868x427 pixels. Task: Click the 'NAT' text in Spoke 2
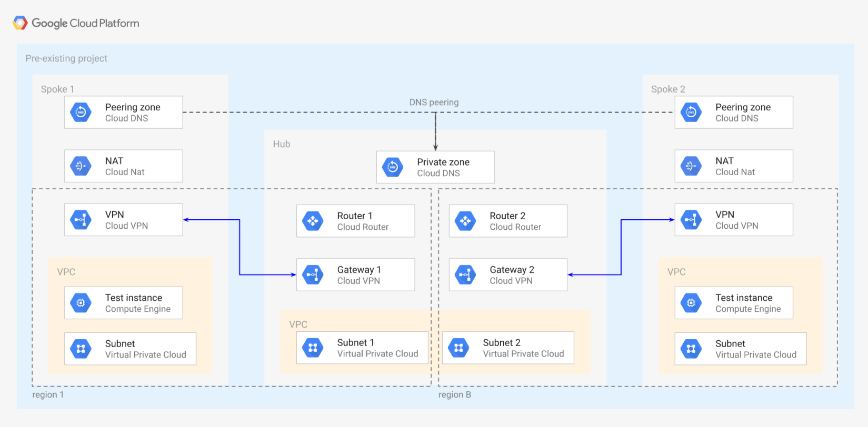724,161
